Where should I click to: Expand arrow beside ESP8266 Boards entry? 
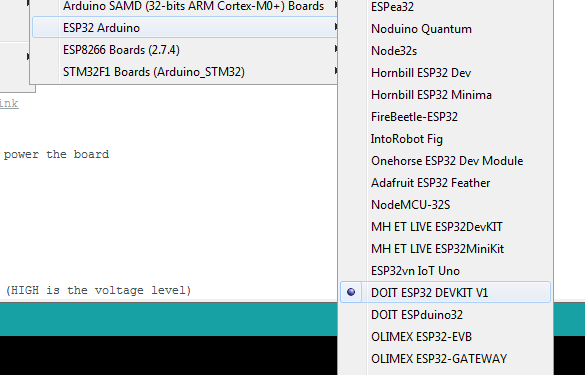click(335, 49)
